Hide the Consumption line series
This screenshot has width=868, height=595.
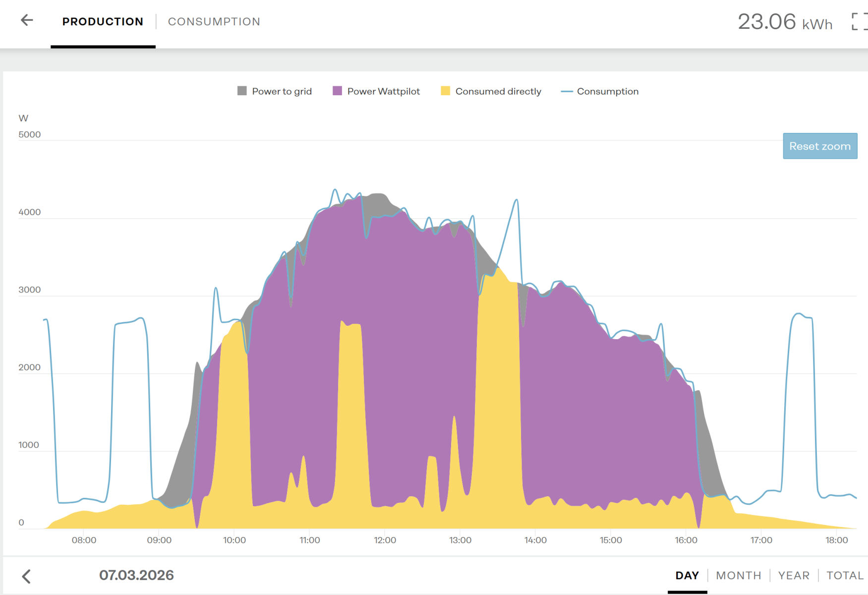click(x=607, y=91)
